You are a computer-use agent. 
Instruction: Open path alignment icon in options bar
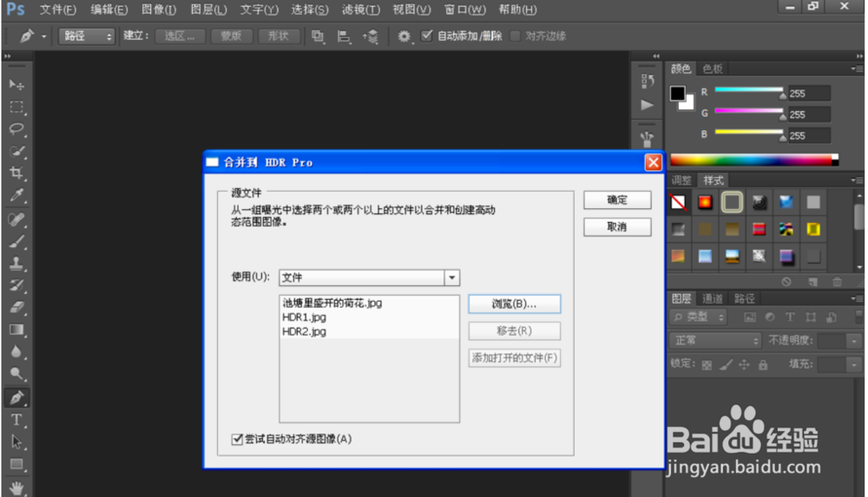(x=344, y=36)
